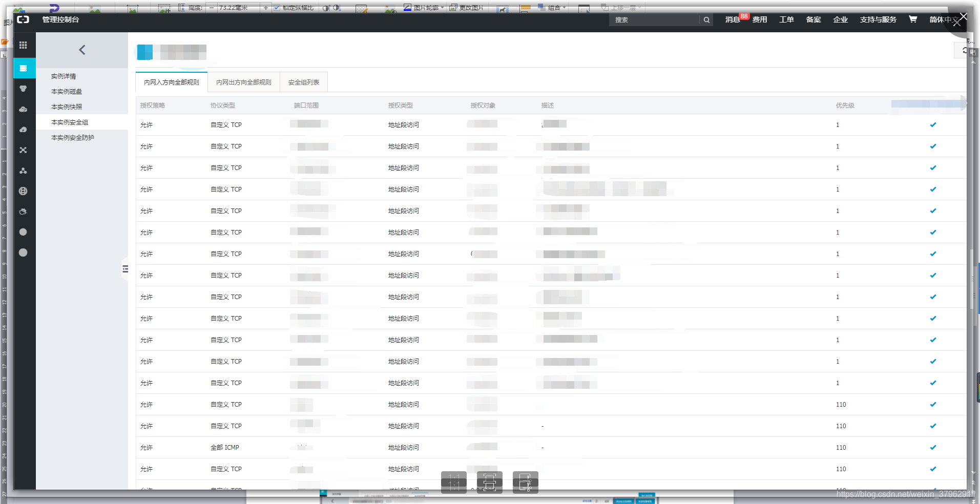Open 本实例安全防护 in side menu
Viewport: 980px width, 504px height.
click(x=73, y=138)
